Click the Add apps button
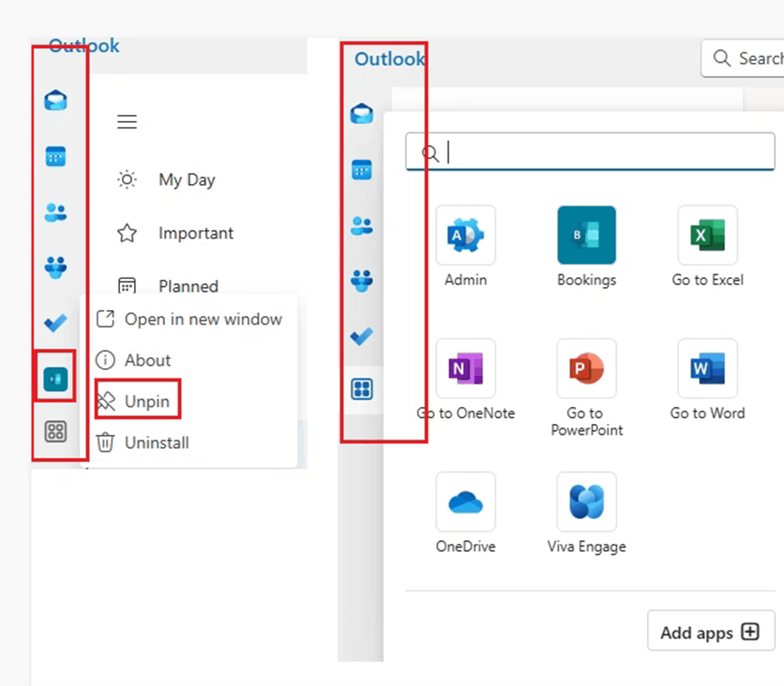The width and height of the screenshot is (784, 686). pos(710,630)
